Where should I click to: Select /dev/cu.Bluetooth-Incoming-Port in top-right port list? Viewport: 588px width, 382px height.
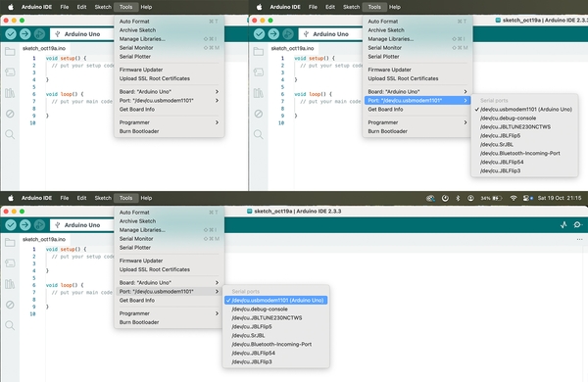click(524, 154)
